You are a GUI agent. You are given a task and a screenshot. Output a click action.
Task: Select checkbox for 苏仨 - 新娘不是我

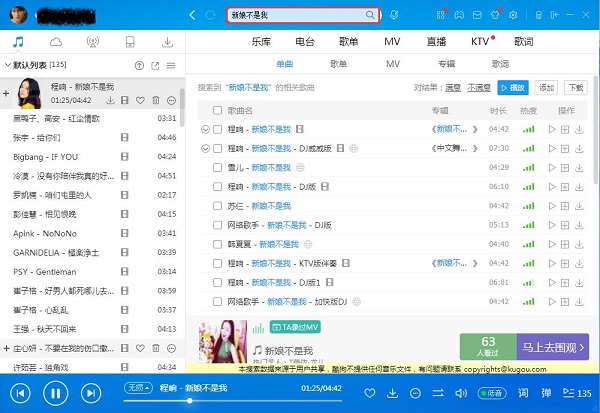coord(218,205)
